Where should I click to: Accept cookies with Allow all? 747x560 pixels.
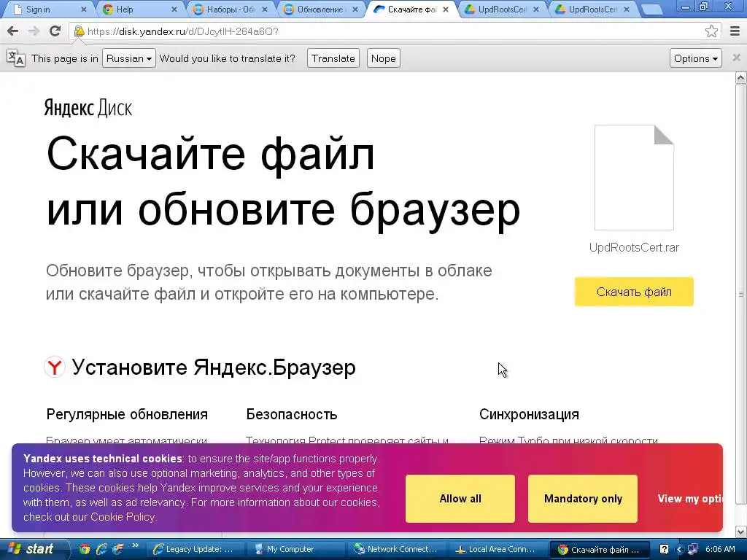[x=460, y=499]
